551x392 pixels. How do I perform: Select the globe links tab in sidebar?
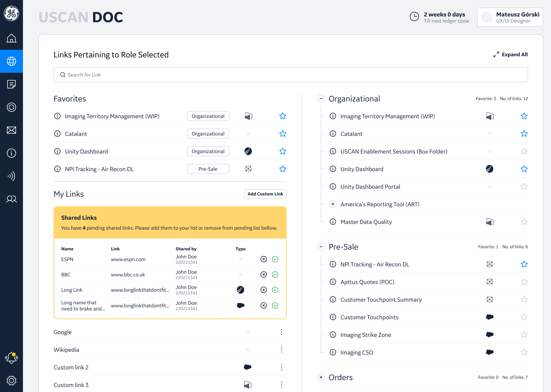coord(11,61)
